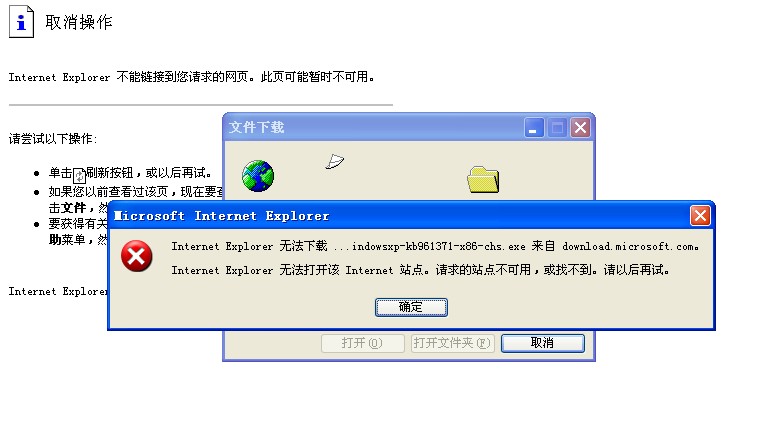
Task: Click the blue info page icon beside 取消操作
Action: tap(21, 22)
